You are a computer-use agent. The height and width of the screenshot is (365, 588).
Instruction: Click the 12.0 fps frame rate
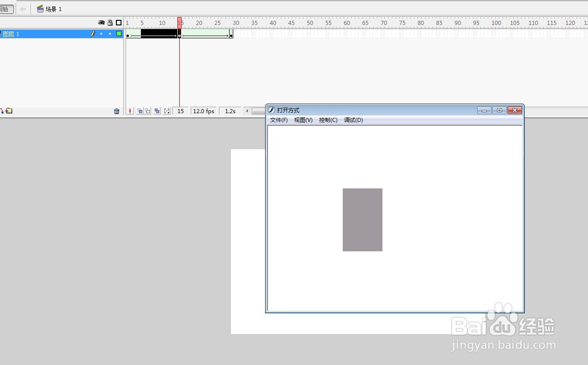coord(204,111)
